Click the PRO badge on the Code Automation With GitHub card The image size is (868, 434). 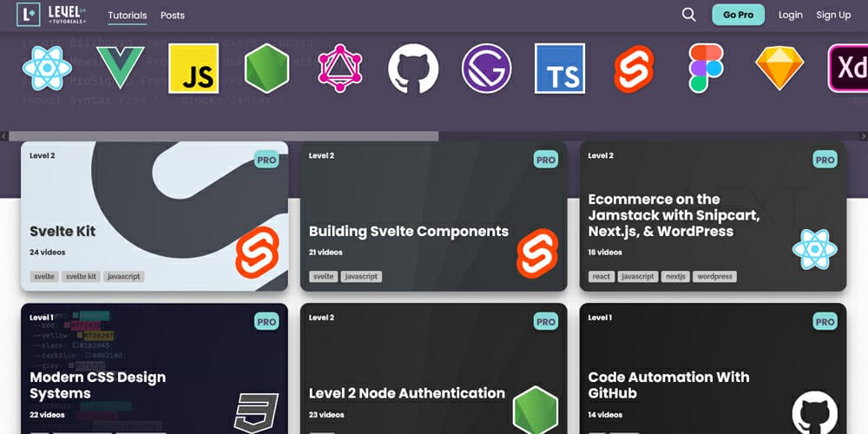(x=825, y=322)
